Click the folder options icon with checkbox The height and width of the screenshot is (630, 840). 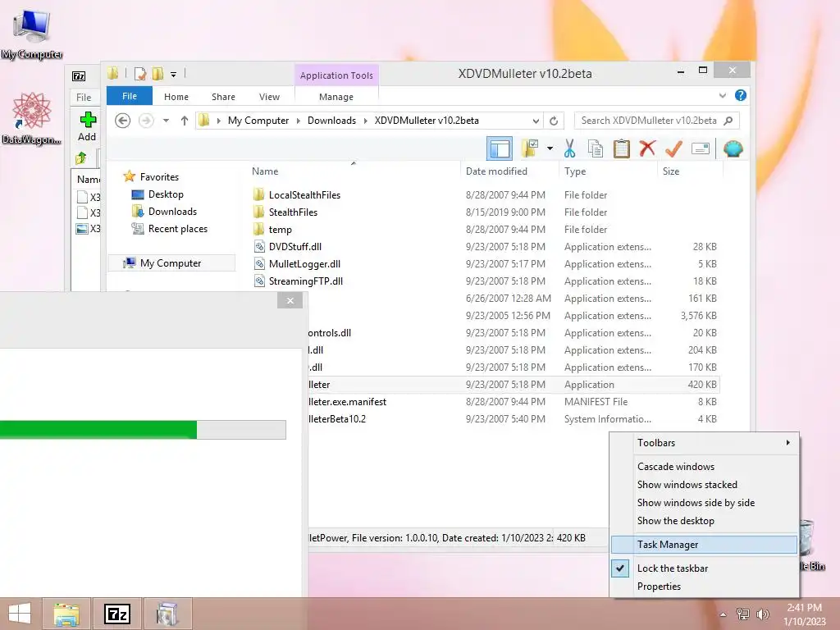pyautogui.click(x=530, y=148)
